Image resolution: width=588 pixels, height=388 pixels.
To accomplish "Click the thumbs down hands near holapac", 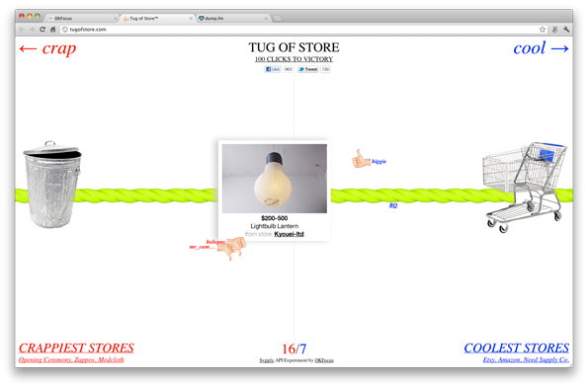I will point(232,248).
